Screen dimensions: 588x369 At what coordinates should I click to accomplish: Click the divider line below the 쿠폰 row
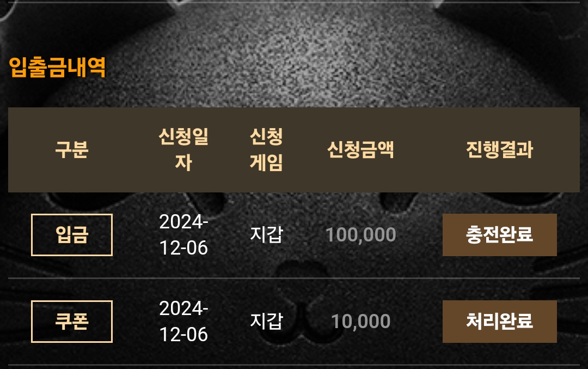point(294,365)
